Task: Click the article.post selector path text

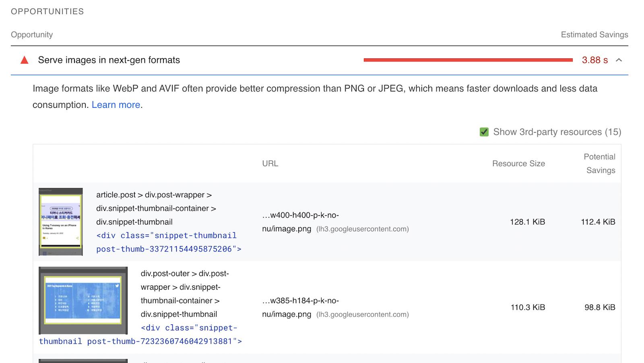Action: [x=156, y=208]
